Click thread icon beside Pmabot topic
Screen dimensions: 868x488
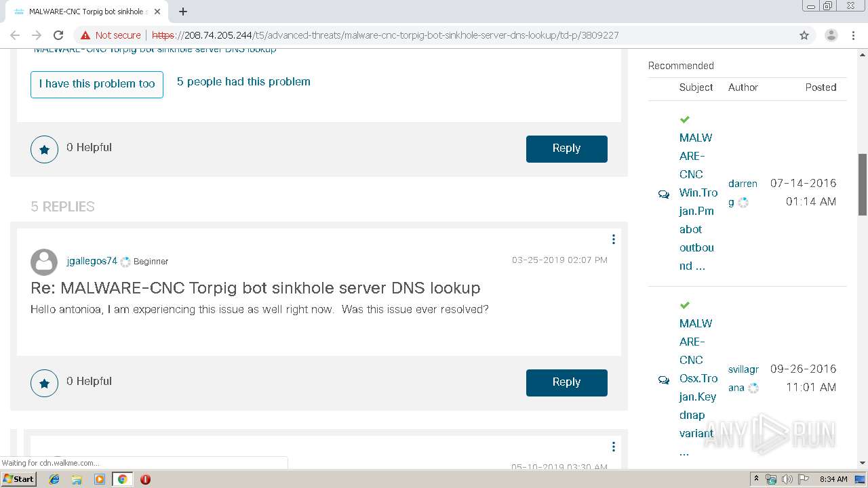pos(664,195)
